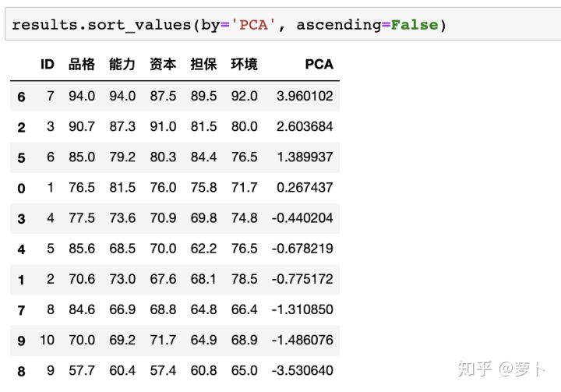The height and width of the screenshot is (392, 561).
Task: Click the bold row index label 0
Action: coord(21,189)
